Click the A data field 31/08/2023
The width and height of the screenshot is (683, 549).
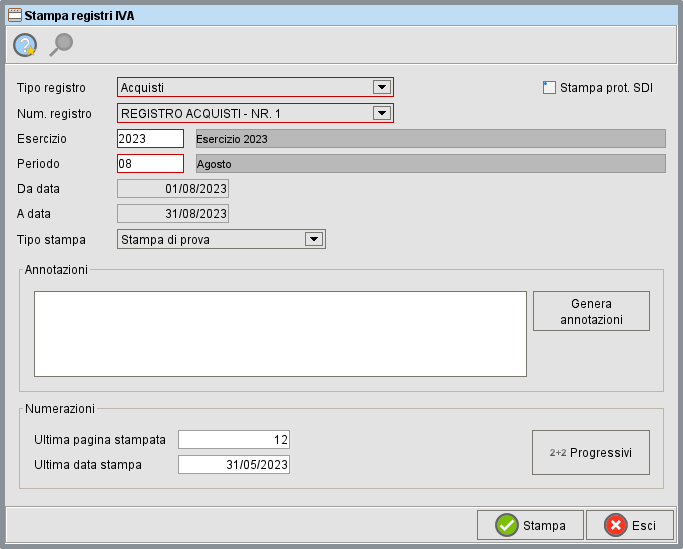click(x=173, y=214)
